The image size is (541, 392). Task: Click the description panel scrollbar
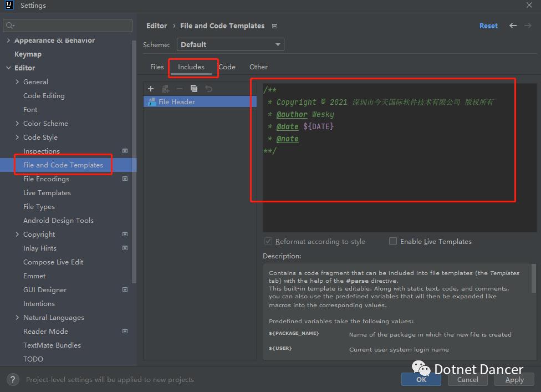[534, 278]
